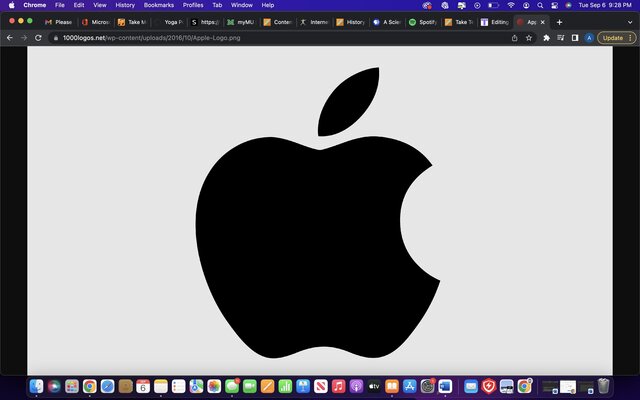
Task: Click the Apple logo image
Action: [x=318, y=213]
